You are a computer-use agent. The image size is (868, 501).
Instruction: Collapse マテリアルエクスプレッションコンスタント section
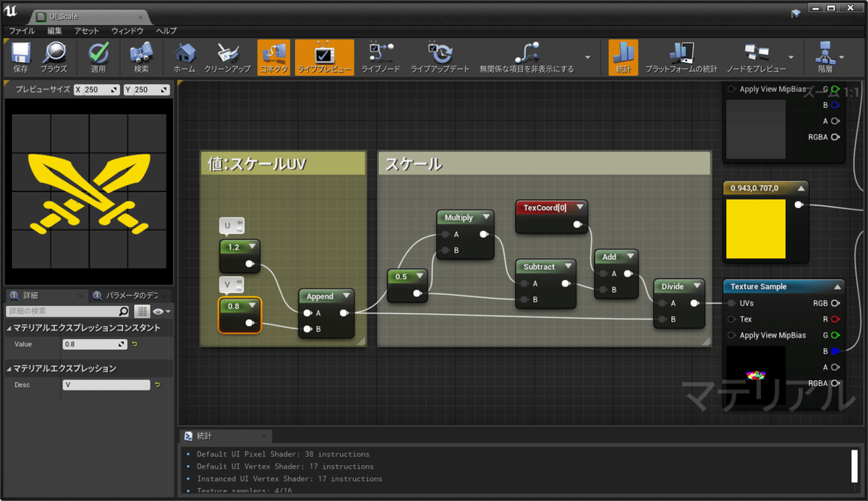(x=9, y=328)
